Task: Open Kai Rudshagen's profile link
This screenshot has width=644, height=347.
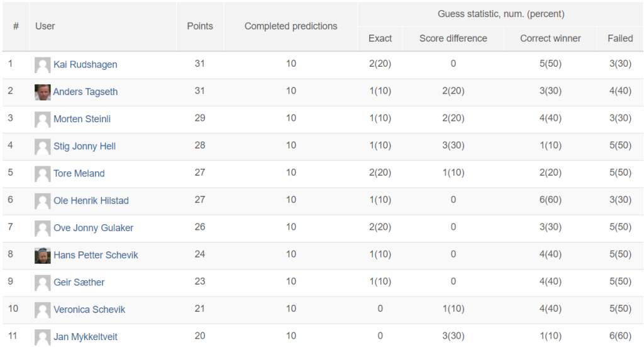Action: point(86,64)
